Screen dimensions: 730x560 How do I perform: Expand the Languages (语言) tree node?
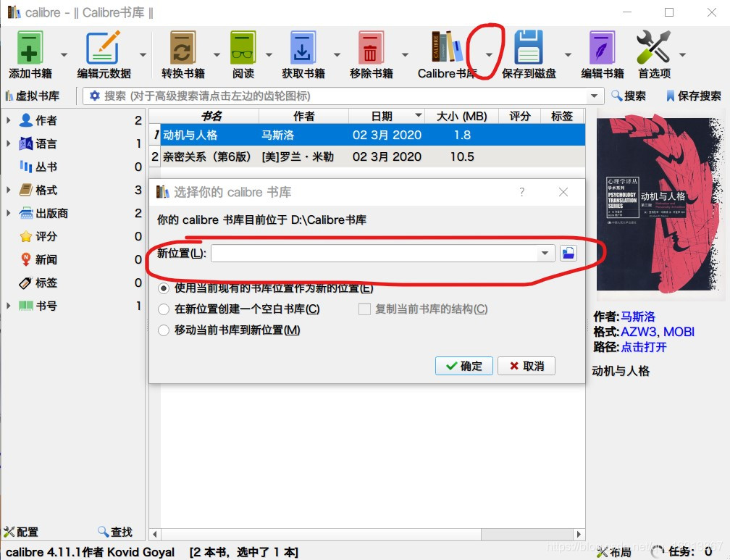pyautogui.click(x=9, y=143)
